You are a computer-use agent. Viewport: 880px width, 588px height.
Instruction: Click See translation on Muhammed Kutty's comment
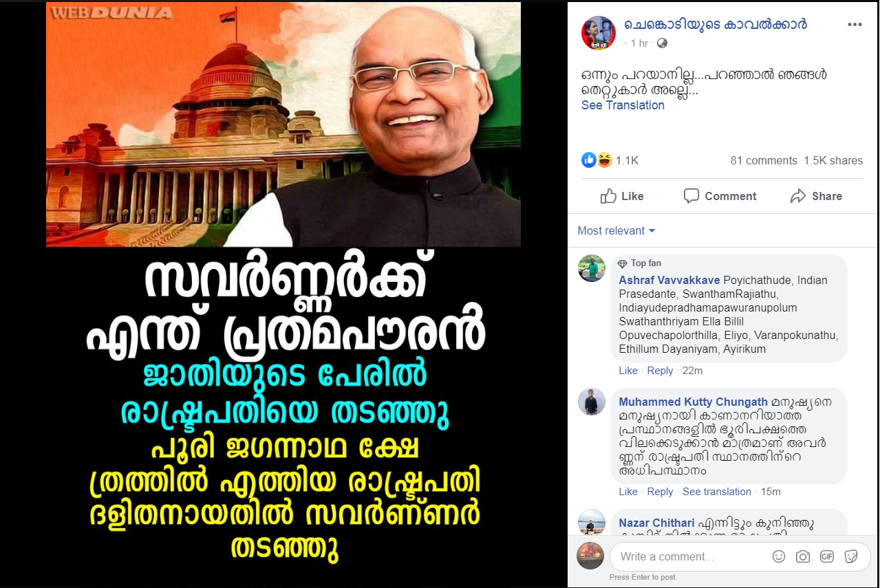717,492
